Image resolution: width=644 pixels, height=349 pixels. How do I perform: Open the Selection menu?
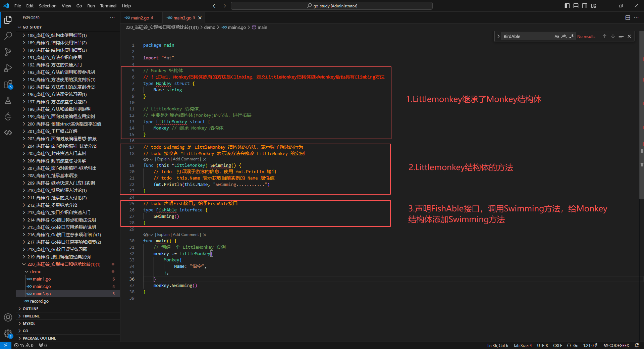(48, 6)
